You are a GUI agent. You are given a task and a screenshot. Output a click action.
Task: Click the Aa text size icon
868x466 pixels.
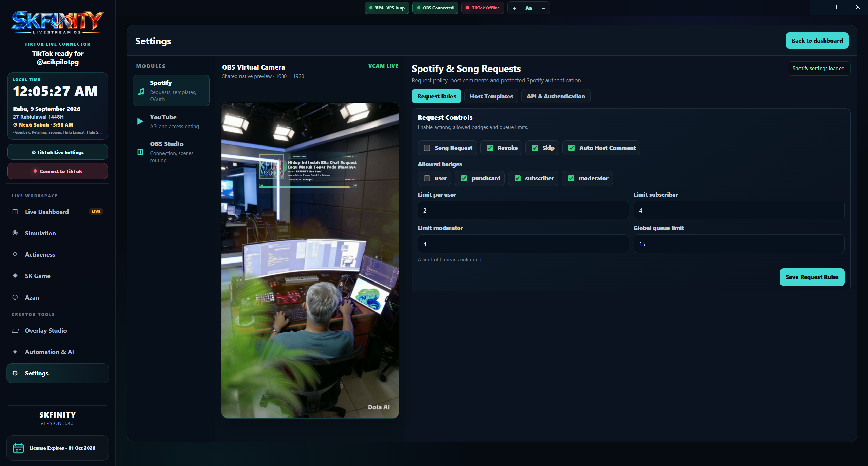(x=528, y=8)
